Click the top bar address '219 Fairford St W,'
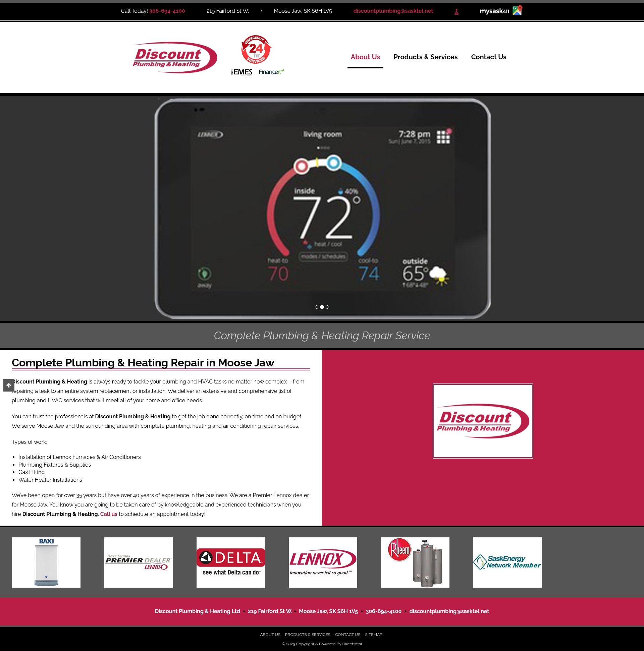The image size is (644, 651). 228,11
